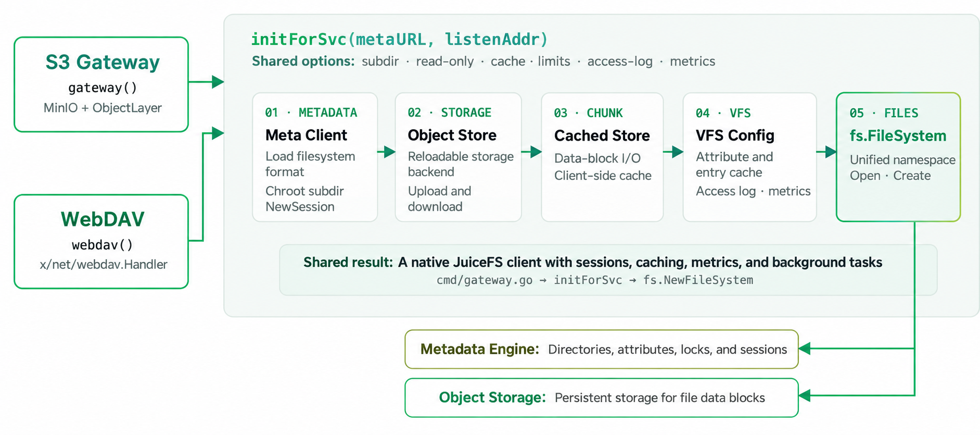
Task: Click the Access log · metrics text
Action: pos(753,191)
